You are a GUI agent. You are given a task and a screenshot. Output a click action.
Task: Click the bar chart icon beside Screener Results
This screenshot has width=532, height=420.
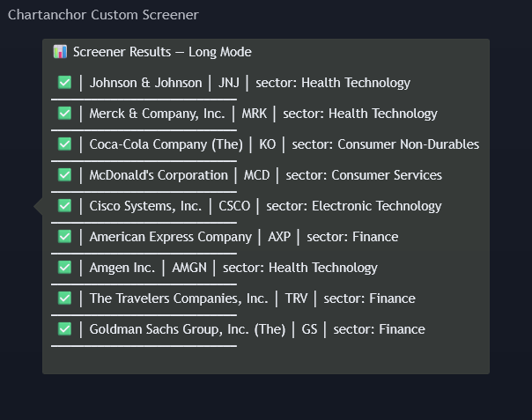(x=60, y=52)
